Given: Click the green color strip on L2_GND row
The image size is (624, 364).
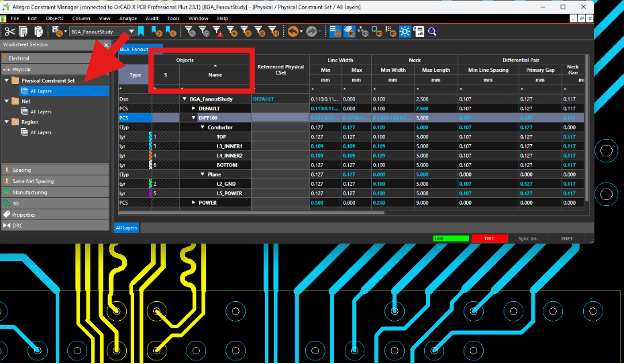Looking at the screenshot, I should 150,184.
